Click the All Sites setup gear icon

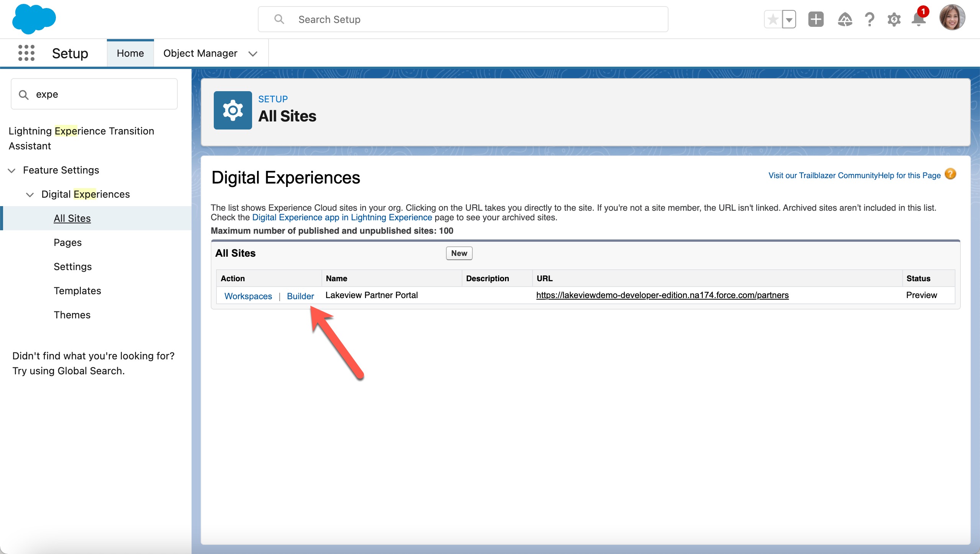(x=233, y=110)
